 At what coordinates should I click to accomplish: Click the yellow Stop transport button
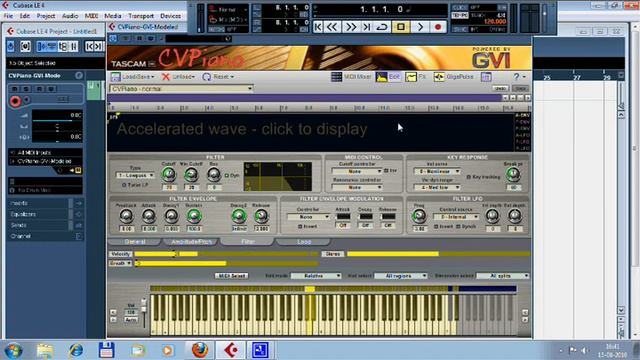pos(401,27)
